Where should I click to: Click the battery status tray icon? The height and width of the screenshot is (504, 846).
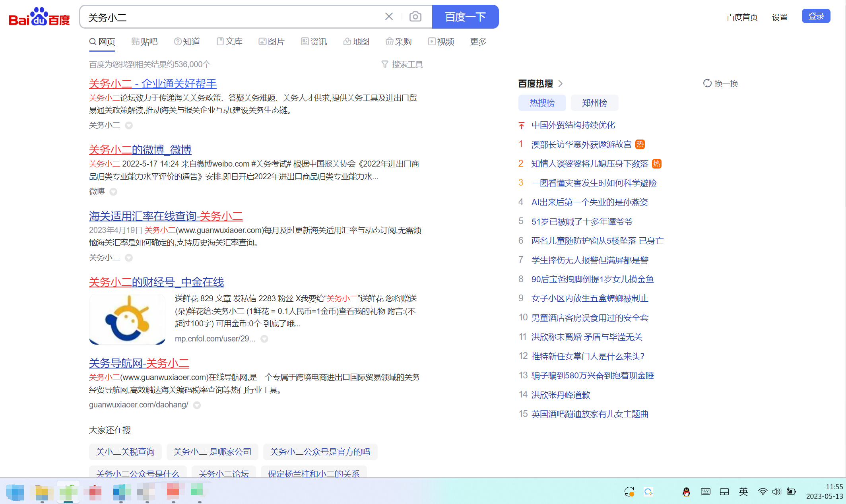pyautogui.click(x=791, y=492)
